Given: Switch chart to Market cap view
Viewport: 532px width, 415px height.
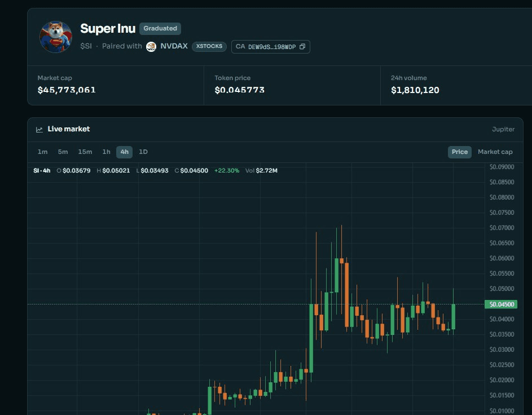Looking at the screenshot, I should tap(495, 152).
